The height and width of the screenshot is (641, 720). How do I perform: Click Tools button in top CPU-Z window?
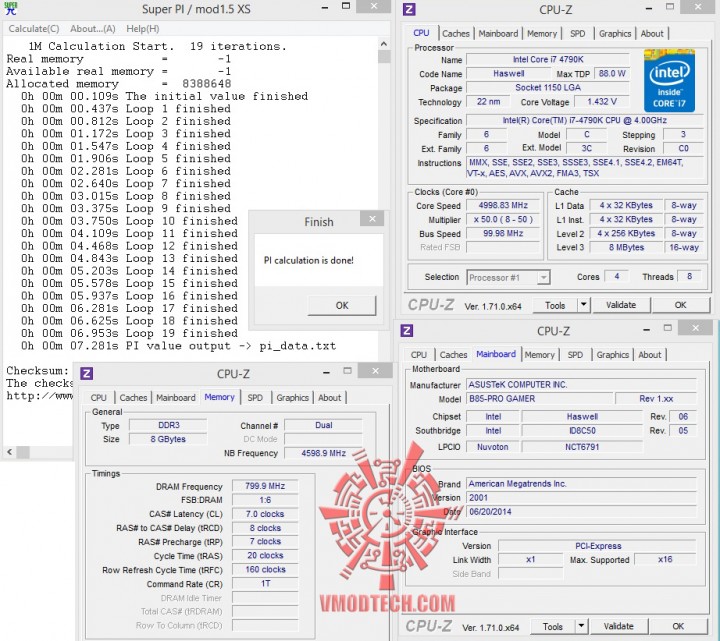555,305
